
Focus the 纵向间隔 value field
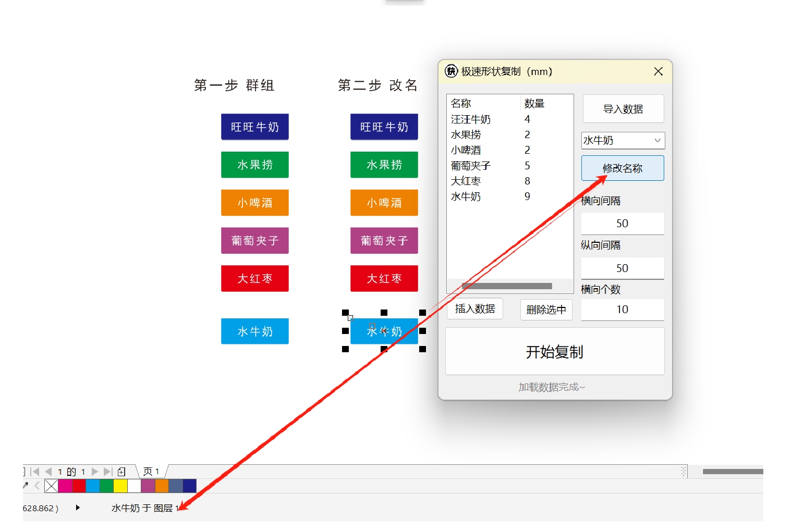tap(623, 268)
